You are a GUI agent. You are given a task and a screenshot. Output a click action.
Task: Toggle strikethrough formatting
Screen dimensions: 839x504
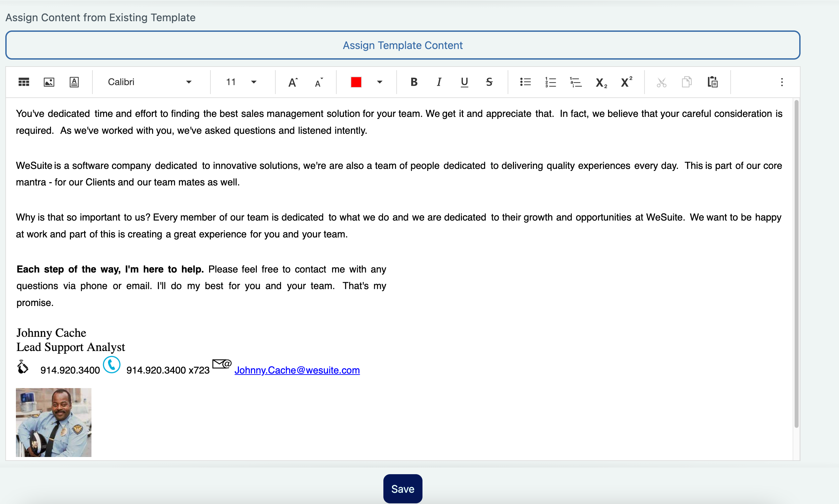[x=489, y=82]
